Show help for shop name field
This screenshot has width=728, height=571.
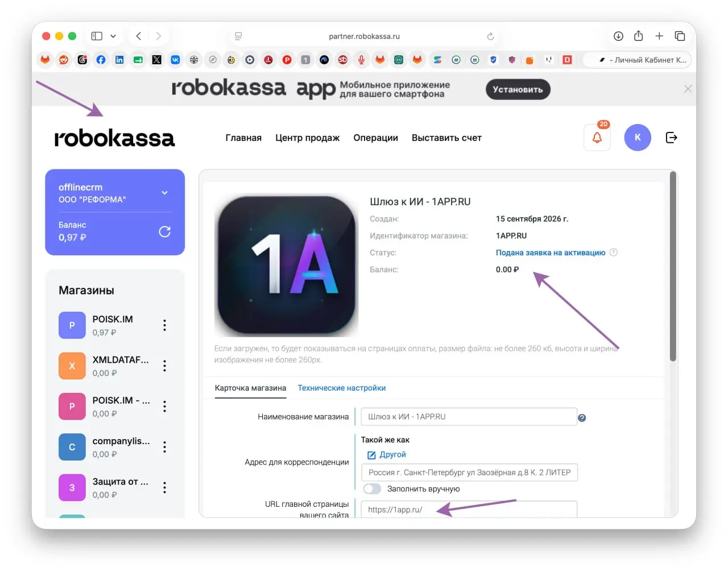pos(582,418)
